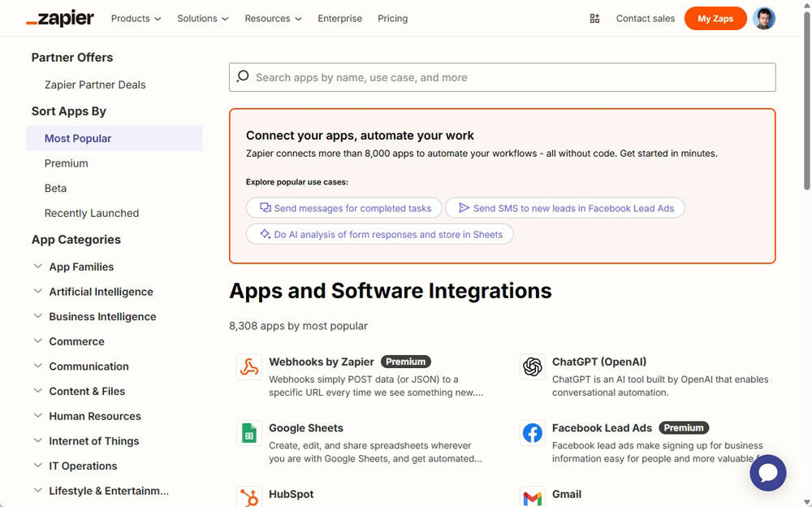812x507 pixels.
Task: Expand the Solutions menu
Action: click(x=202, y=19)
